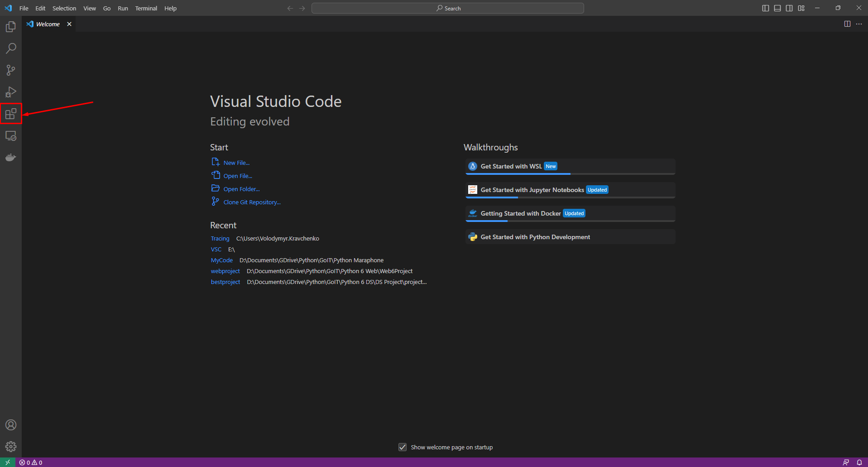Open the Run and Debug view
Screen dimensions: 868x467
[x=11, y=92]
